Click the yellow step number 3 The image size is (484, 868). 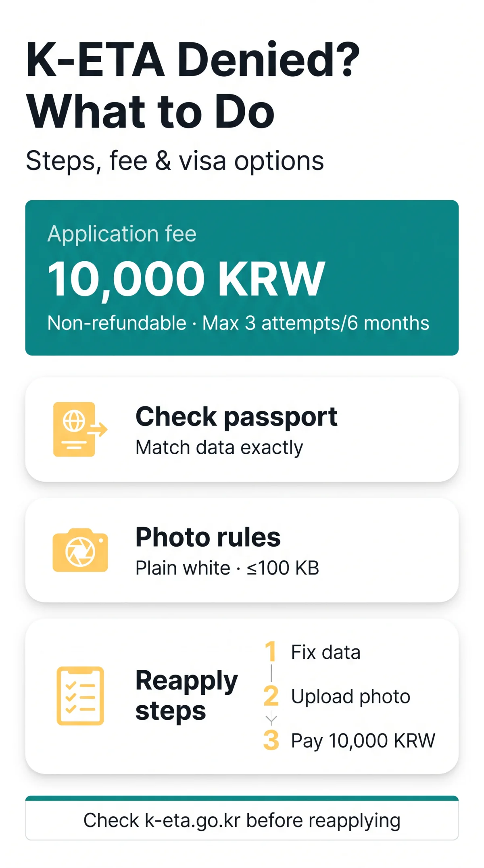click(x=271, y=740)
